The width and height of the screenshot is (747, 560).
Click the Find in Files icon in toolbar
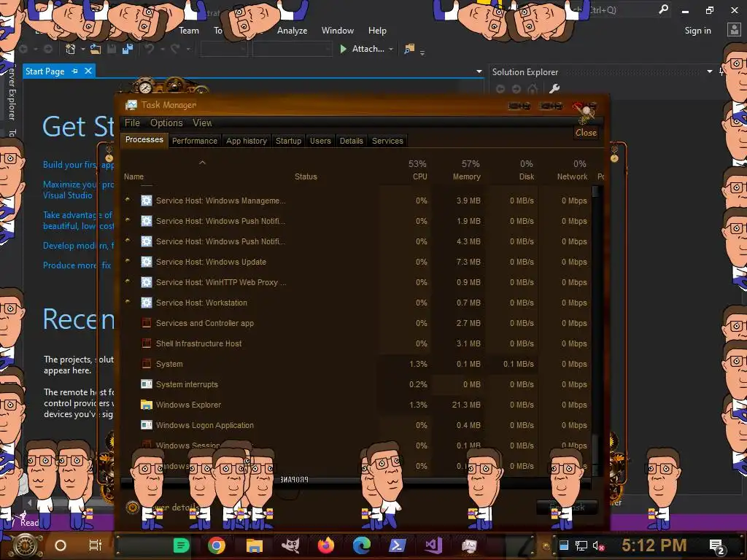coord(409,49)
